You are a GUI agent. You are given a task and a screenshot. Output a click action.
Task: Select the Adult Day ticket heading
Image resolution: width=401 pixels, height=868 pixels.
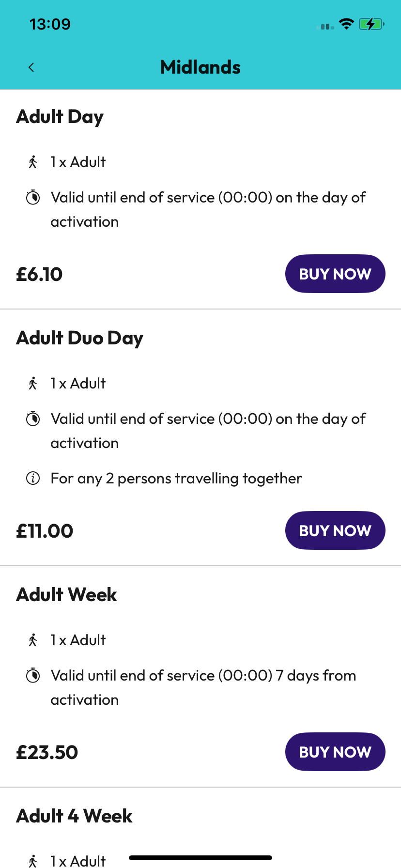pyautogui.click(x=60, y=117)
